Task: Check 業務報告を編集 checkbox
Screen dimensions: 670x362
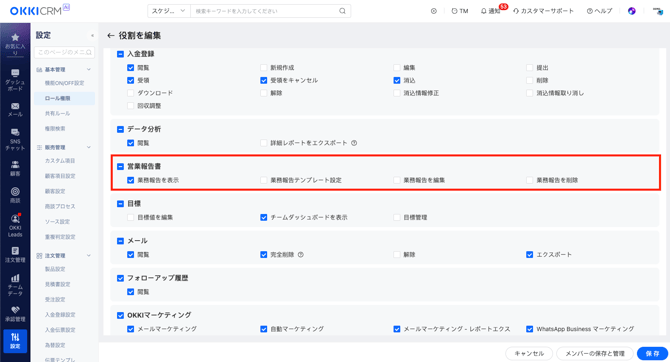Action: 397,180
